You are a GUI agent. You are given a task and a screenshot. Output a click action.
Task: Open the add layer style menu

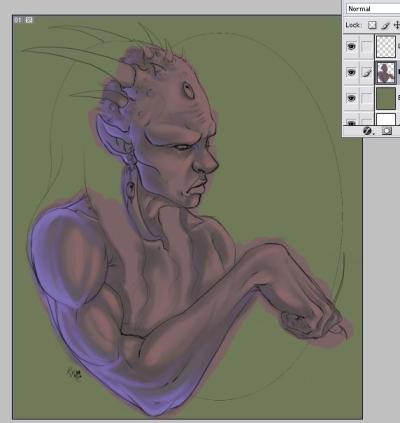[368, 131]
